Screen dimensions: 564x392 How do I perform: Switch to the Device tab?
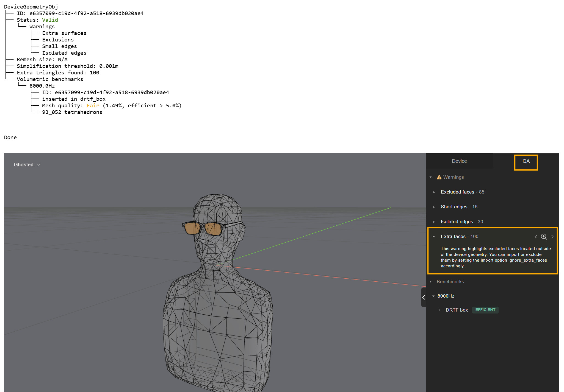[x=459, y=161]
